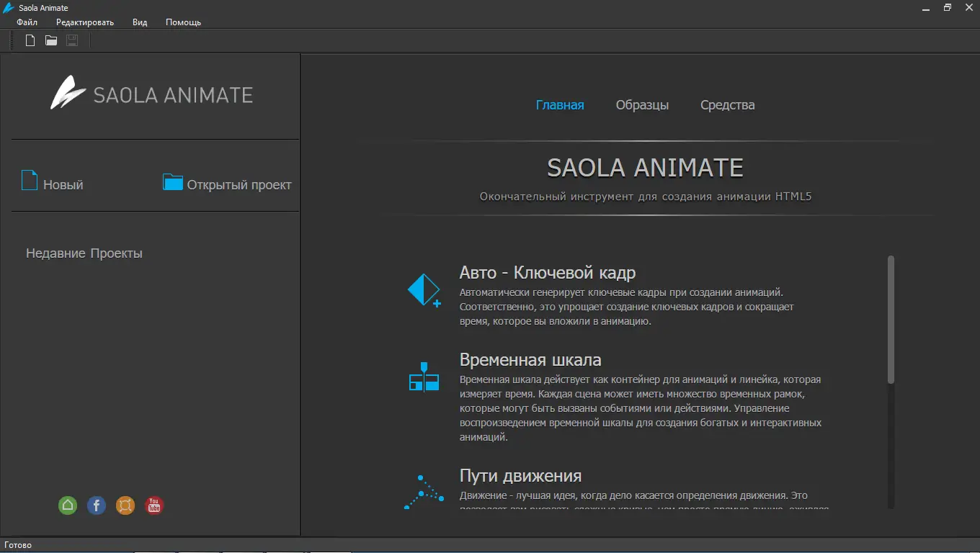Click the New document toolbar icon

pos(30,40)
